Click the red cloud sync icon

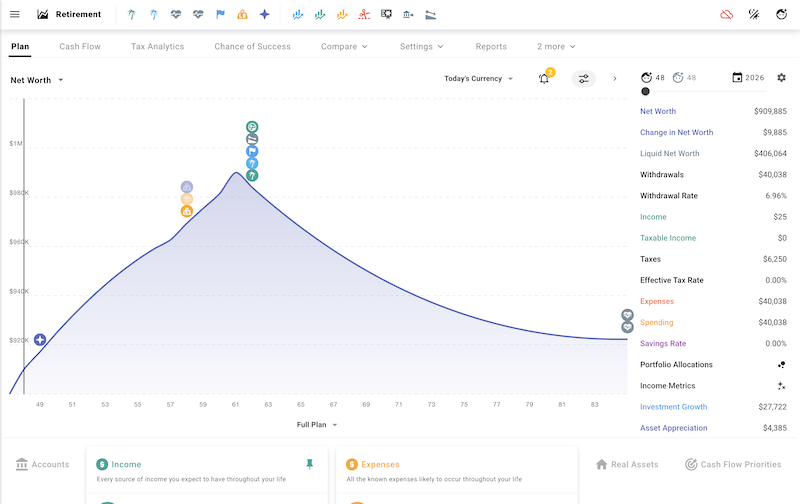[727, 15]
